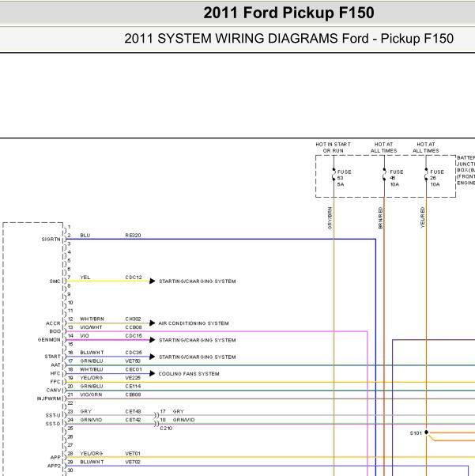Screen dimensions: 475x476
Task: Select the 'SST-U' pin label
Action: point(53,415)
